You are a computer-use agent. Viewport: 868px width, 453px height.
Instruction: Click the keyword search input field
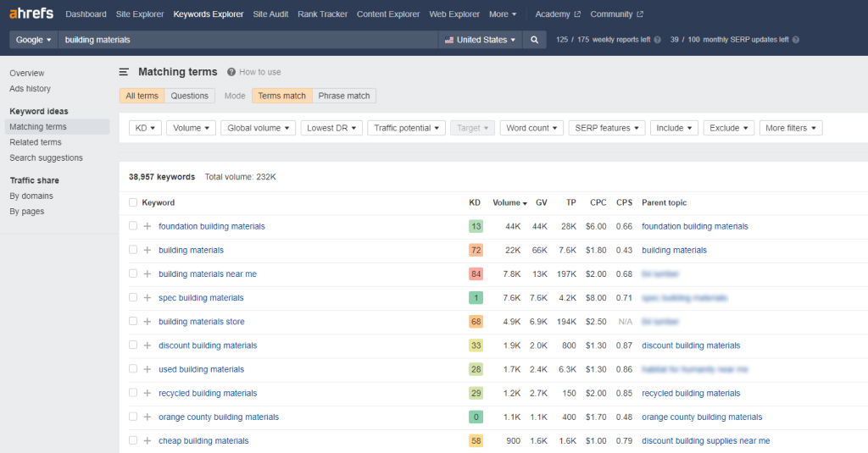tap(248, 40)
